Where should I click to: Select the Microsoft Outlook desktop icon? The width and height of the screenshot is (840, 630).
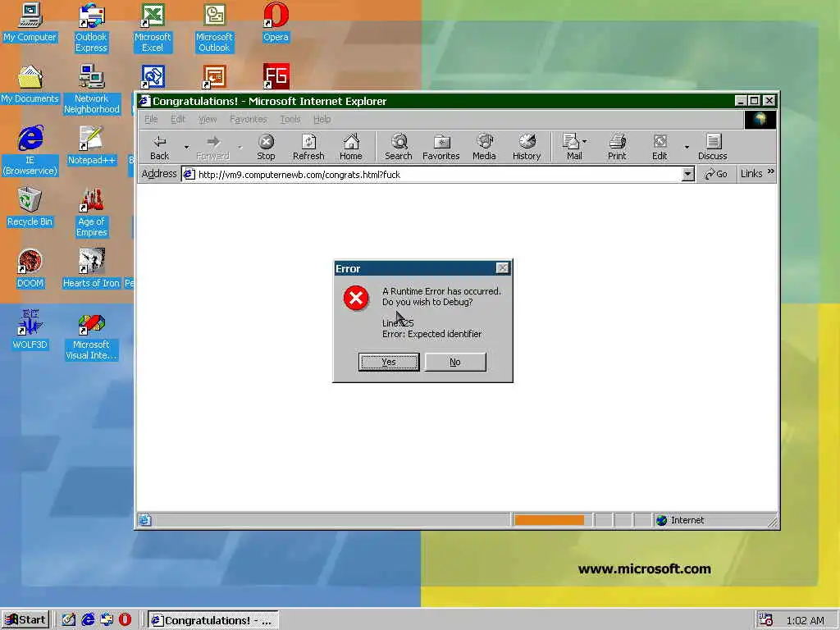214,28
